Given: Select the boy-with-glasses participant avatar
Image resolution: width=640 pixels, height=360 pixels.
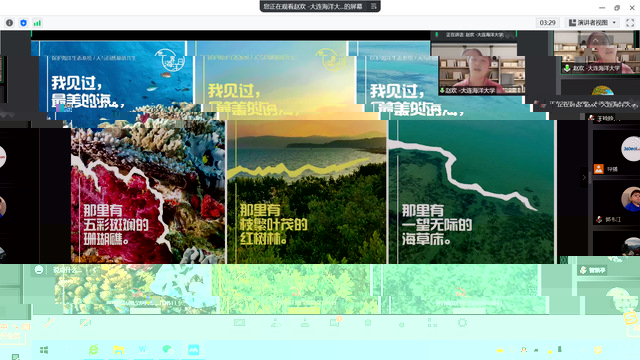Looking at the screenshot, I should pos(630,199).
